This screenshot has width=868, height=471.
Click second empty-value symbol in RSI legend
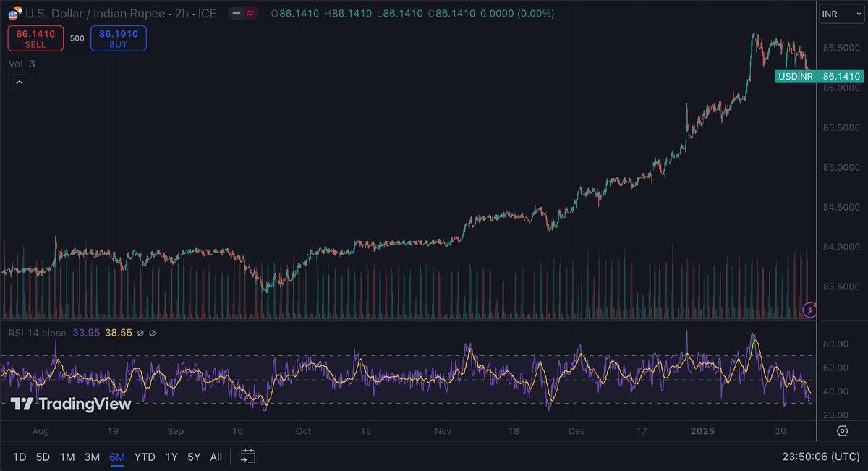click(153, 333)
